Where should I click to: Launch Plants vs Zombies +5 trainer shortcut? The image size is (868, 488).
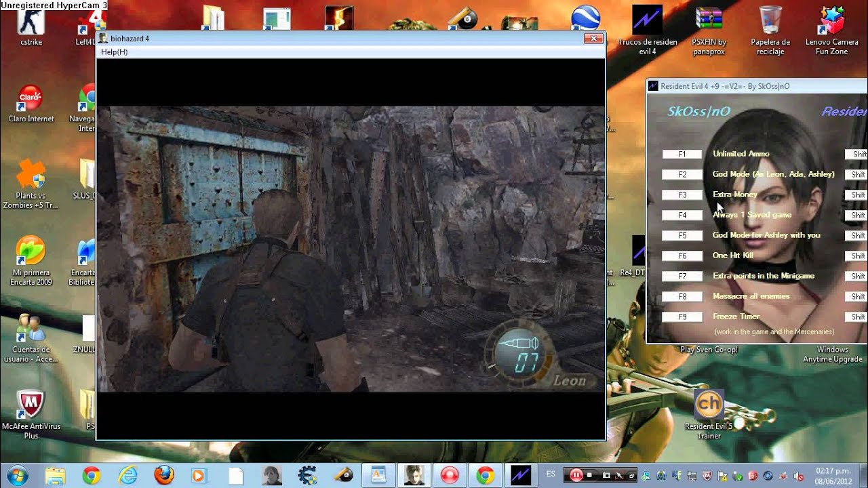click(x=31, y=175)
